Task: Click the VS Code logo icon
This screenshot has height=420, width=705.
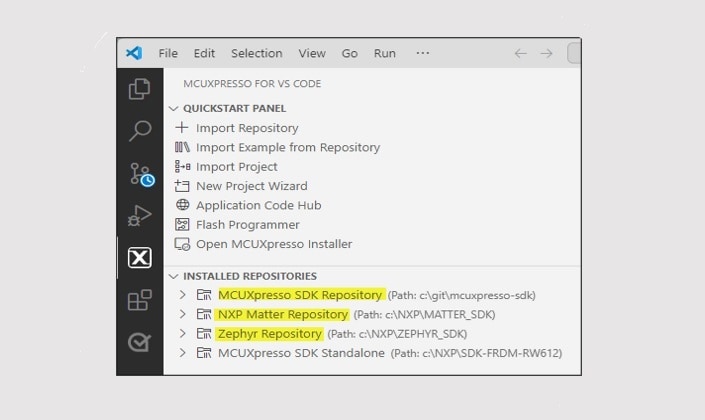Action: pyautogui.click(x=134, y=53)
